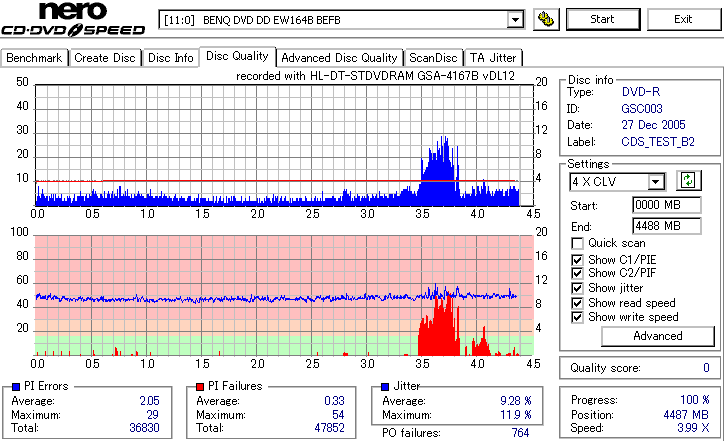Click the Quality score value 0
The image size is (724, 441).
[706, 368]
